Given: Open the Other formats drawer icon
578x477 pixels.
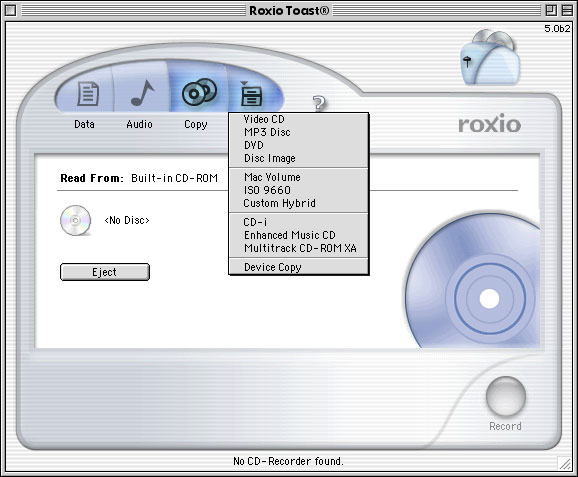Looking at the screenshot, I should coord(251,94).
